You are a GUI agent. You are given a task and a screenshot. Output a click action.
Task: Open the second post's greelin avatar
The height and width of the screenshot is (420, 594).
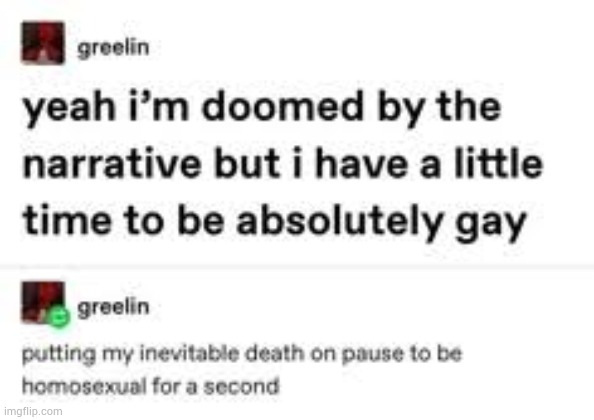[x=43, y=302]
